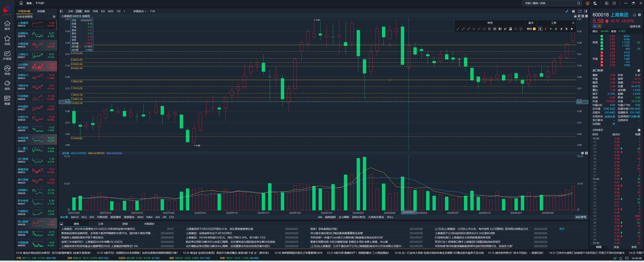Click the plus add-to-watchlist icon
Image resolution: width=644 pixels, height=262 pixels.
point(640,15)
